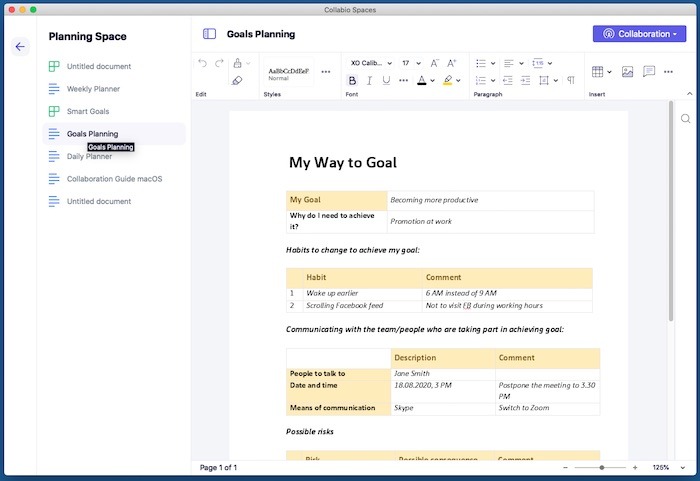Show paragraph marks pilcrow icon

tap(571, 80)
